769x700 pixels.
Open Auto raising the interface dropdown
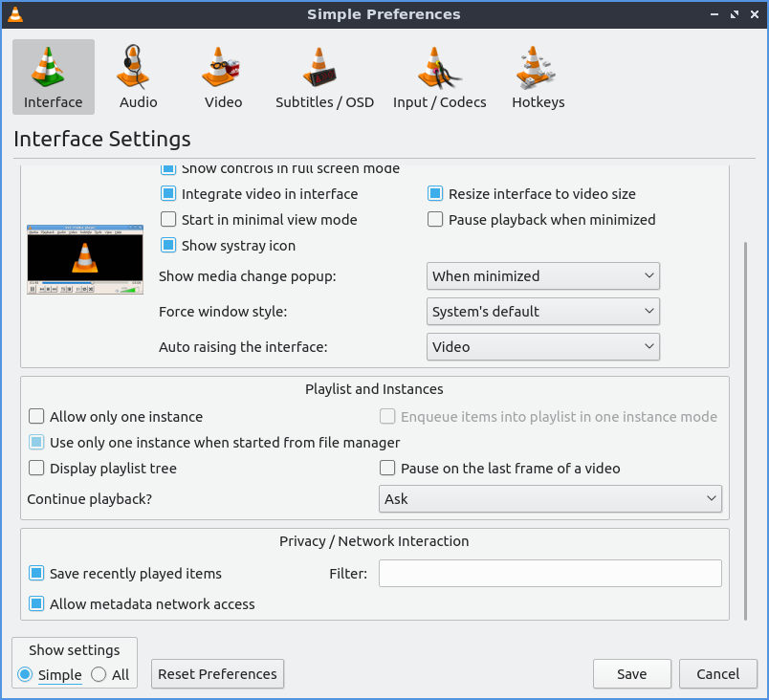[x=542, y=347]
